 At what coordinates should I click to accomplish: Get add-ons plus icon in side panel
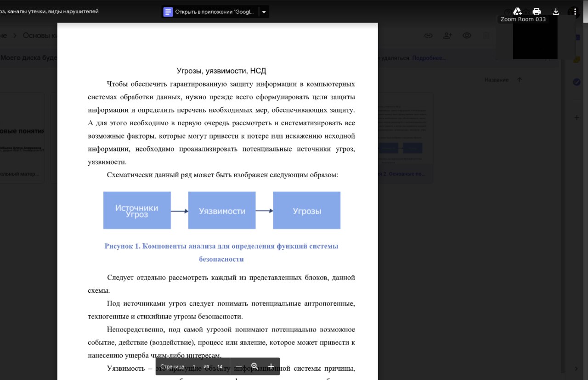(x=577, y=117)
